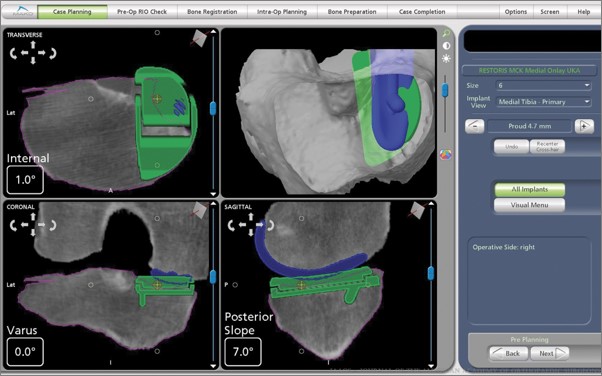Image resolution: width=602 pixels, height=376 pixels.
Task: Increase Proud value with plus button
Action: 584,126
